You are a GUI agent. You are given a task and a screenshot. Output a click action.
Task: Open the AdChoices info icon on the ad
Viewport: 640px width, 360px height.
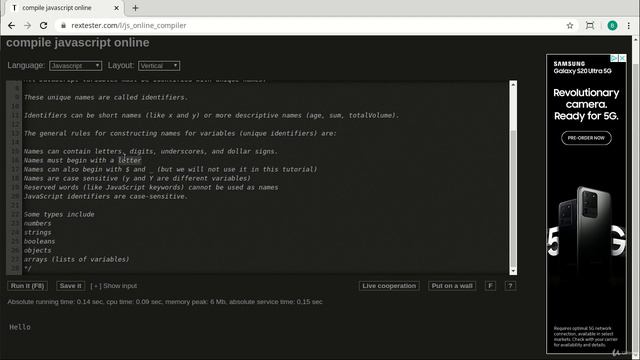coord(614,58)
